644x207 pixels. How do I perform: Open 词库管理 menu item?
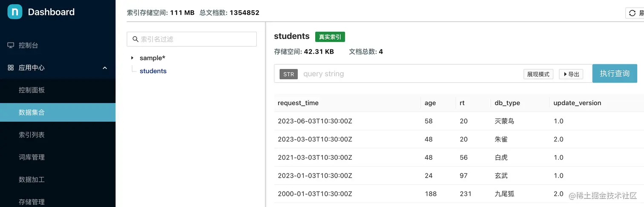(x=32, y=157)
